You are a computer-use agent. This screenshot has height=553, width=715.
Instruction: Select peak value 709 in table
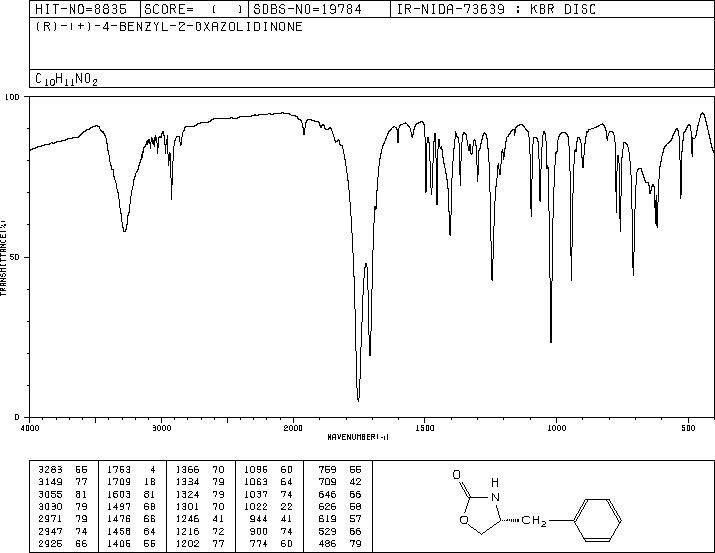(327, 481)
